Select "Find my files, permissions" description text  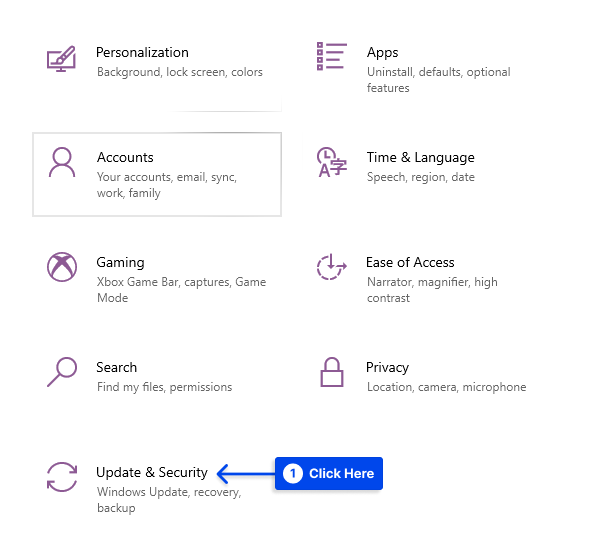tap(164, 387)
